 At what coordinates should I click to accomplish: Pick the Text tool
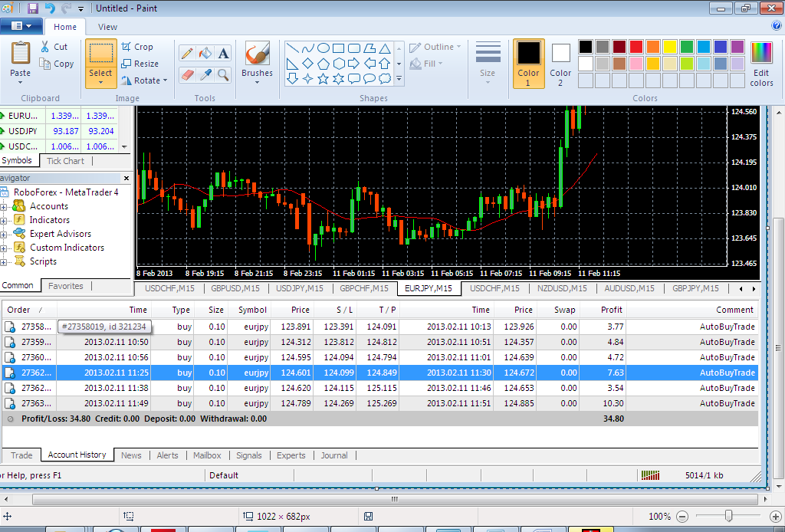[x=223, y=53]
